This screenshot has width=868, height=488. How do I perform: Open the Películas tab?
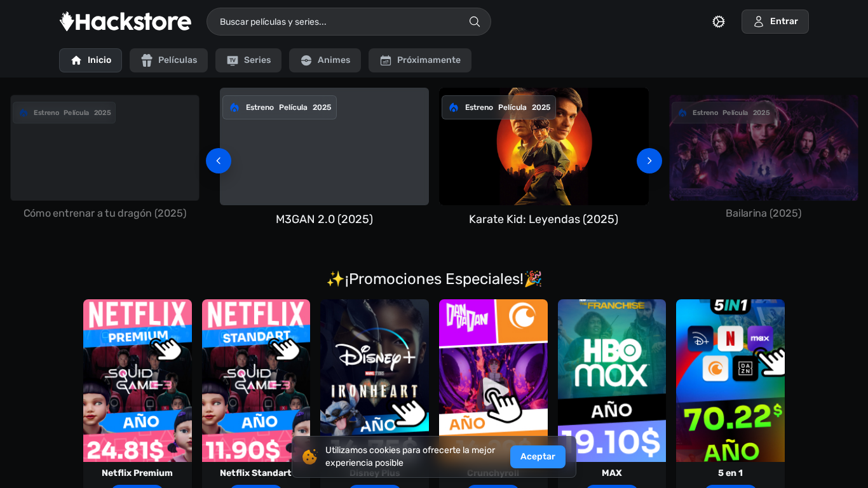coord(168,60)
